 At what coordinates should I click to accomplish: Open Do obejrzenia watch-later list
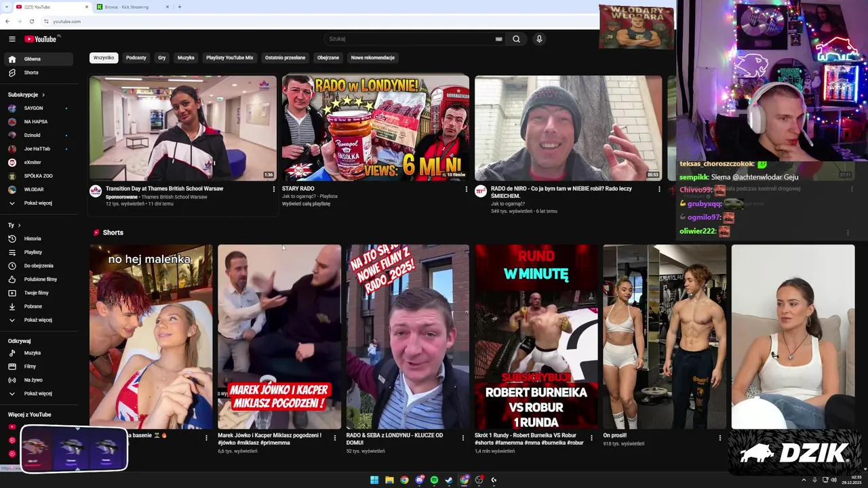tap(38, 266)
